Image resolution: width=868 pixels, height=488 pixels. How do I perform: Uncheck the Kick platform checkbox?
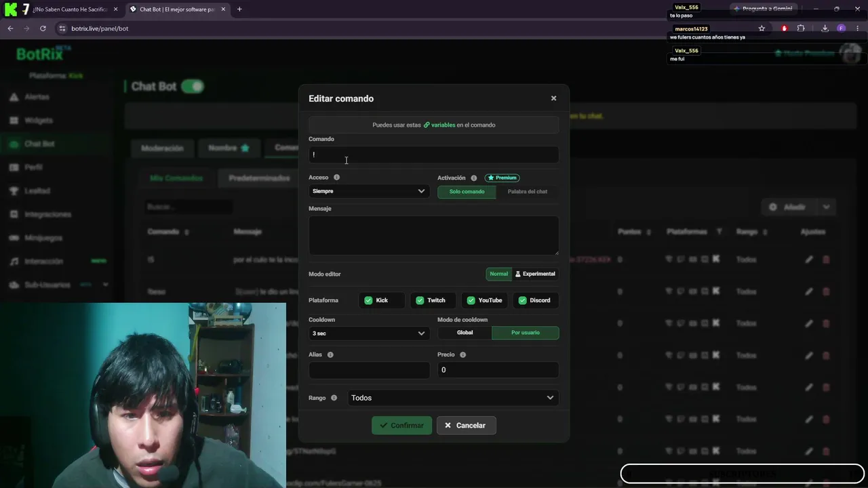click(368, 300)
